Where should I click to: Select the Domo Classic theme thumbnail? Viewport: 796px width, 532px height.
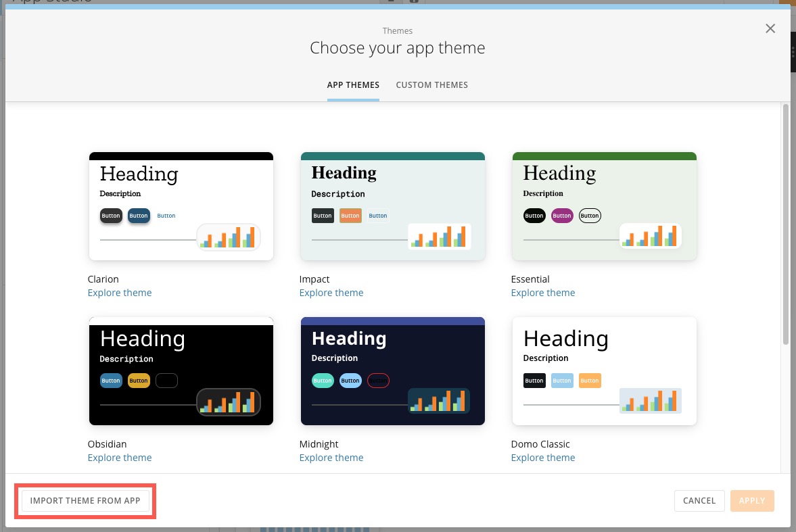604,370
